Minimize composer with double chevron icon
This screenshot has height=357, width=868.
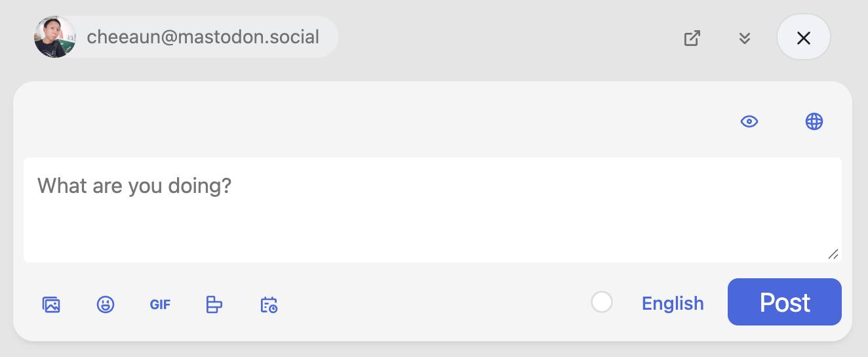tap(744, 37)
